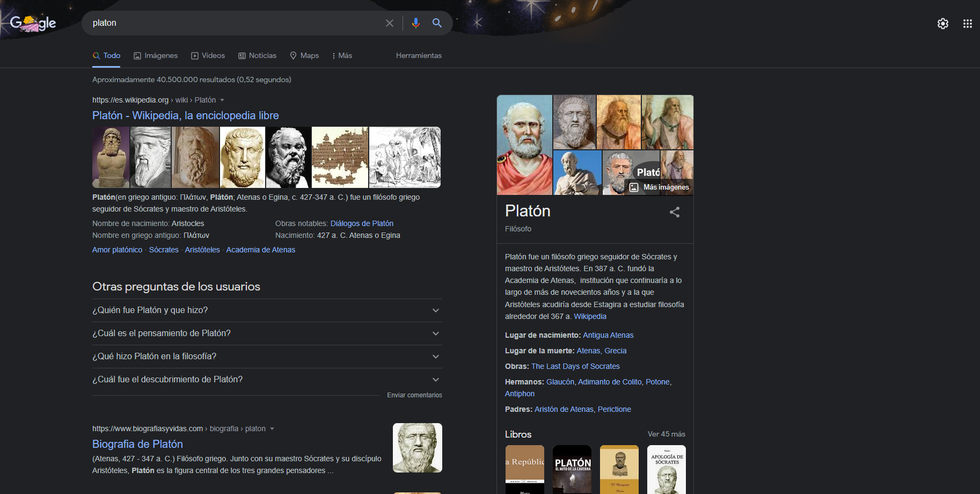Open Herramientas search tools
980x494 pixels.
[x=419, y=55]
